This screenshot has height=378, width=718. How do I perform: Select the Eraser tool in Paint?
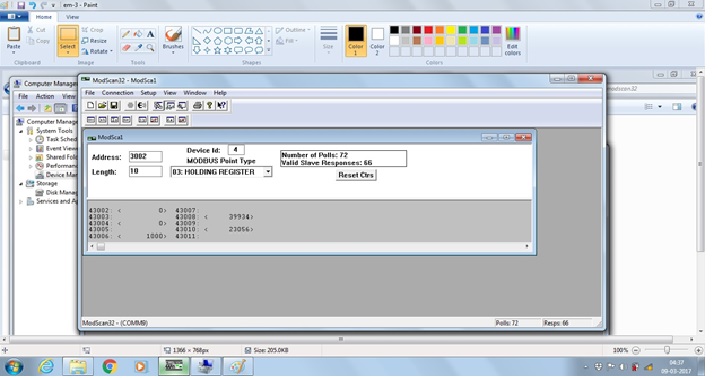click(x=126, y=47)
